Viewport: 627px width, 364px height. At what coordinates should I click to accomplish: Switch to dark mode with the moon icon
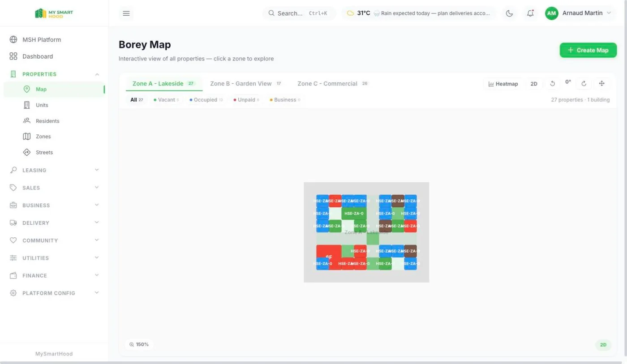point(509,13)
